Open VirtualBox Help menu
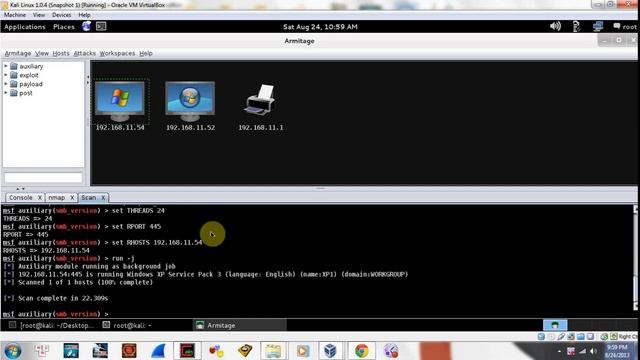 (84, 15)
